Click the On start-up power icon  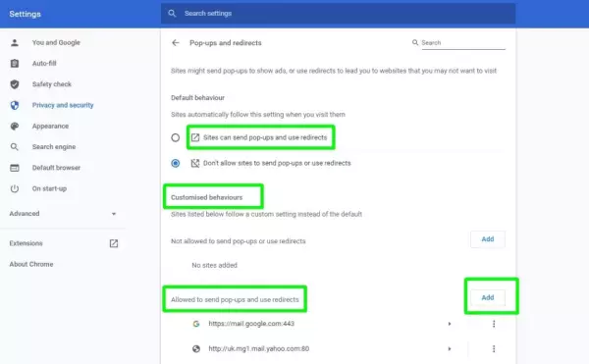pyautogui.click(x=15, y=188)
